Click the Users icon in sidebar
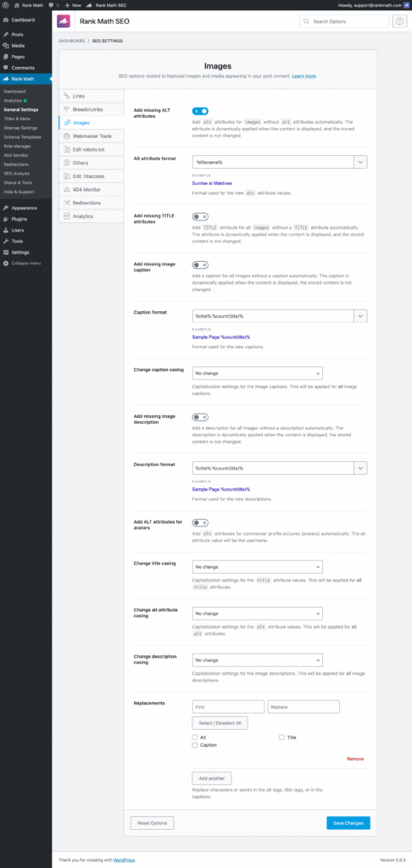This screenshot has width=412, height=868. 6,231
